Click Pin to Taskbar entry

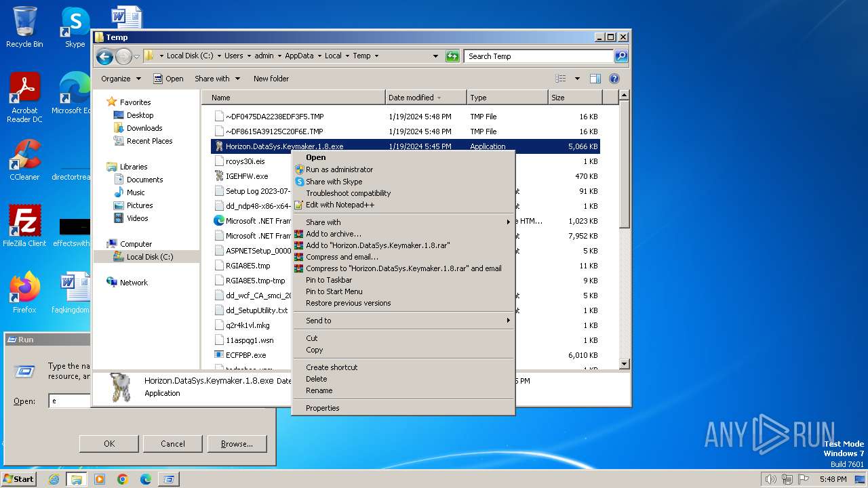[403, 280]
